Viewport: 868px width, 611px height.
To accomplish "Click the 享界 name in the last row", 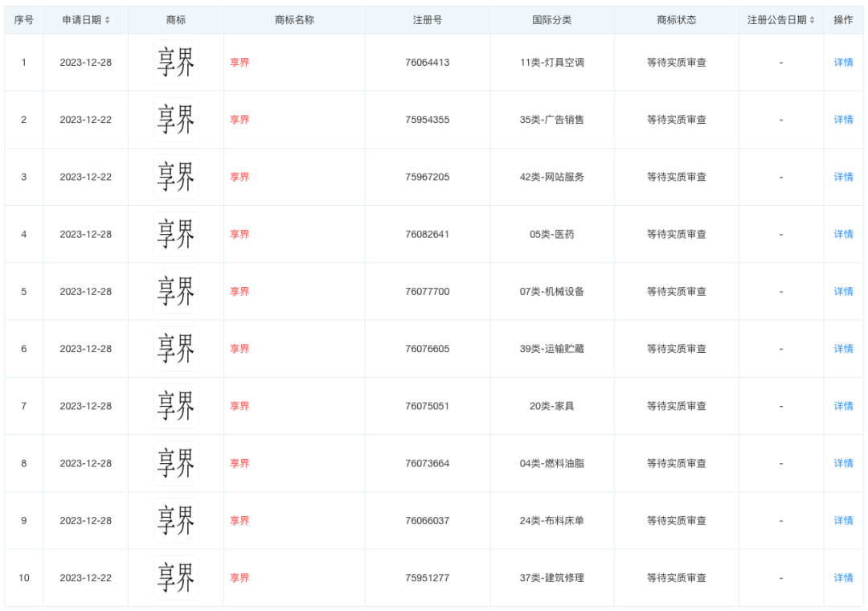I will 240,577.
